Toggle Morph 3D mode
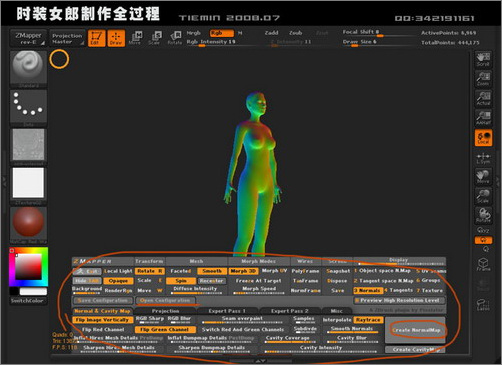The width and height of the screenshot is (502, 365). tap(244, 271)
